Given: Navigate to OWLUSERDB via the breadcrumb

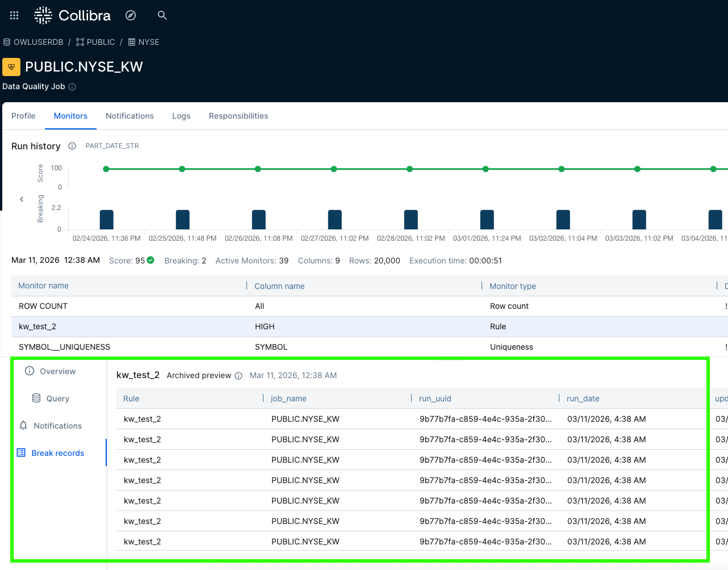Looking at the screenshot, I should pos(40,42).
